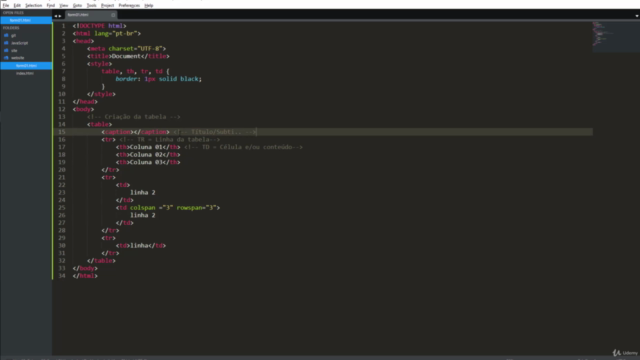Click the previous tab arrow
This screenshot has height=360, width=640.
click(56, 16)
